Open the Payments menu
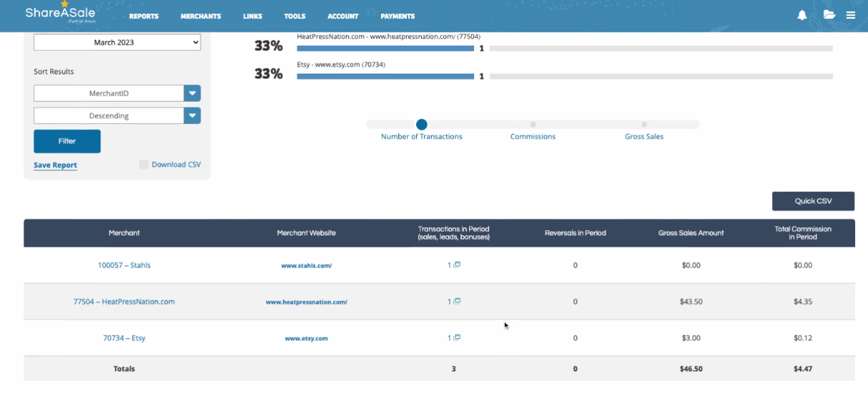The width and height of the screenshot is (868, 407). [x=397, y=16]
